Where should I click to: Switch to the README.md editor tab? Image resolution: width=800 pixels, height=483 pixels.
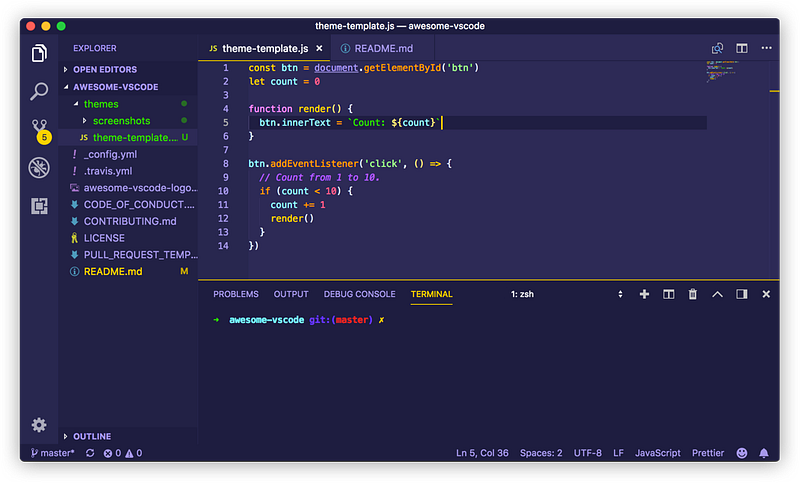(375, 48)
